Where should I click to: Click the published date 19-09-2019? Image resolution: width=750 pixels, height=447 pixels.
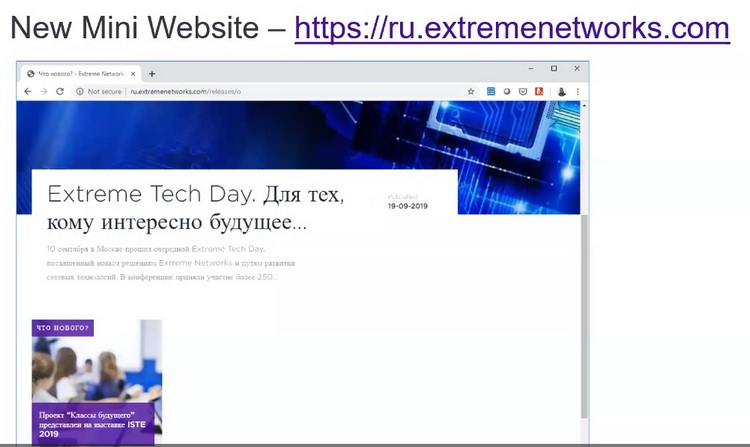[x=408, y=206]
